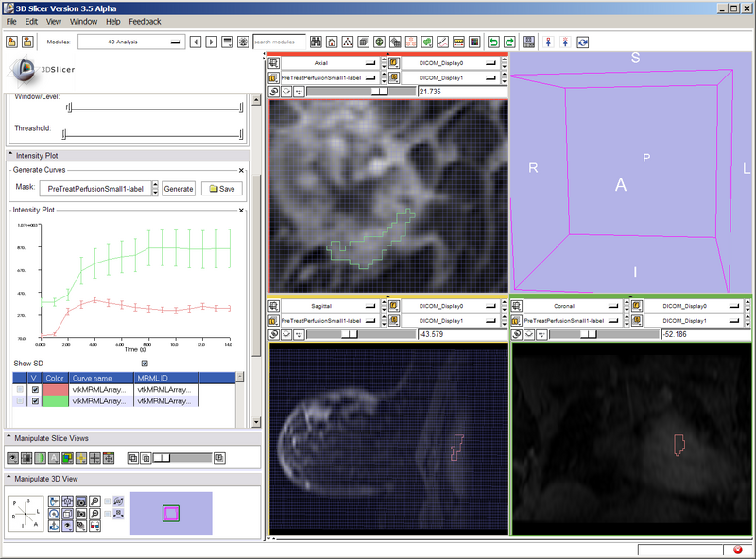
Task: Click the crosshair icon in Manipulate Slice Views
Action: (x=81, y=457)
